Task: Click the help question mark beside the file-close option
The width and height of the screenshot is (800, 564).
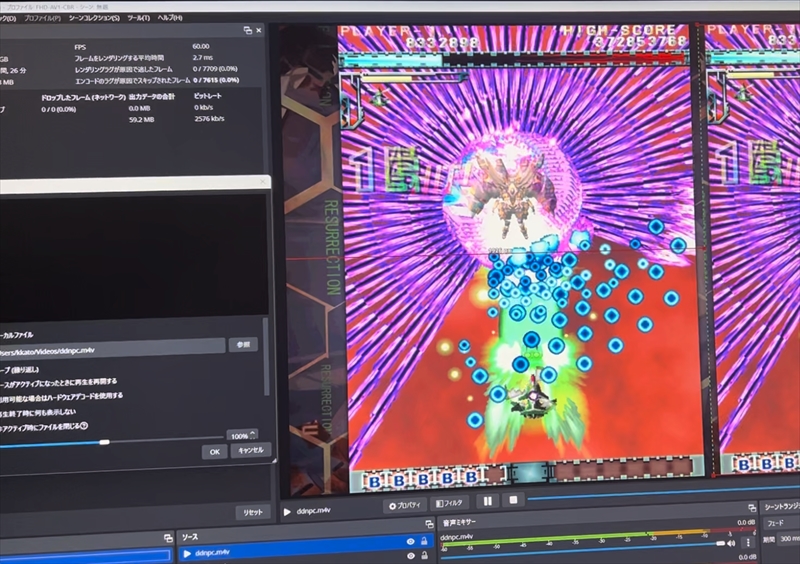Action: click(84, 425)
